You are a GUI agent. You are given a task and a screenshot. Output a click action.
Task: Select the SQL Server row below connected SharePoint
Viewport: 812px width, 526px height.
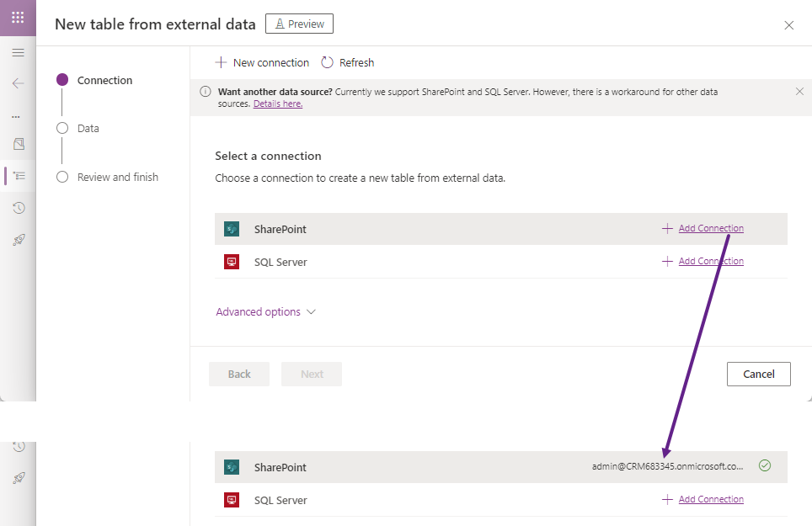coord(501,500)
